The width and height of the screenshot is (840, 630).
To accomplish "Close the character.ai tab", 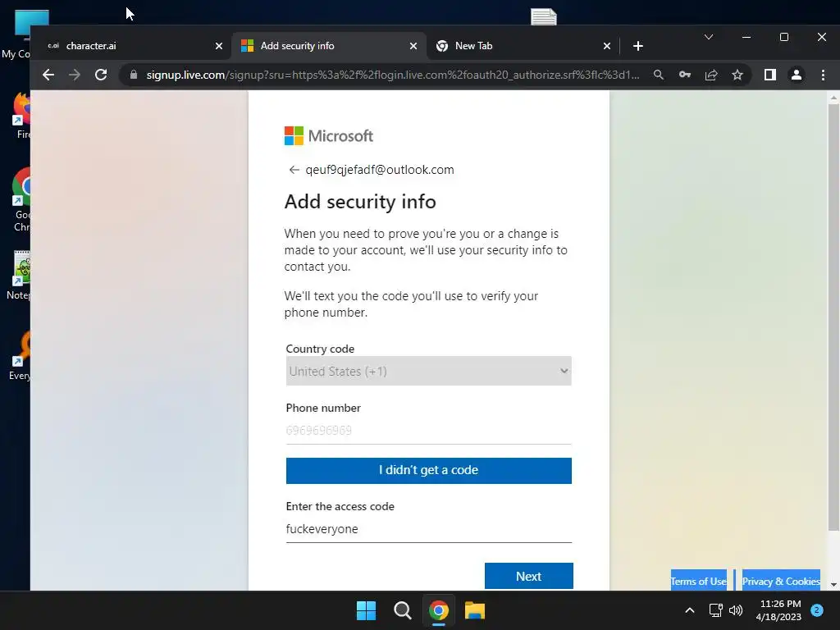I will (218, 46).
